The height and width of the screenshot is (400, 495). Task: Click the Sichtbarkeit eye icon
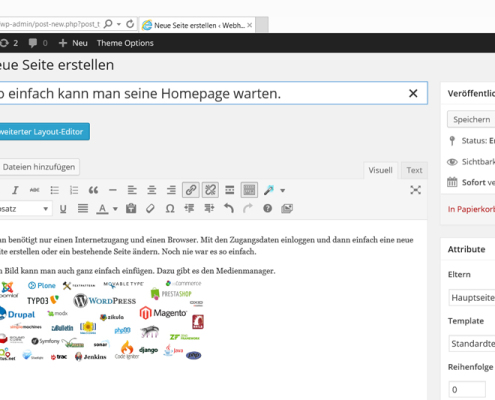pos(452,162)
